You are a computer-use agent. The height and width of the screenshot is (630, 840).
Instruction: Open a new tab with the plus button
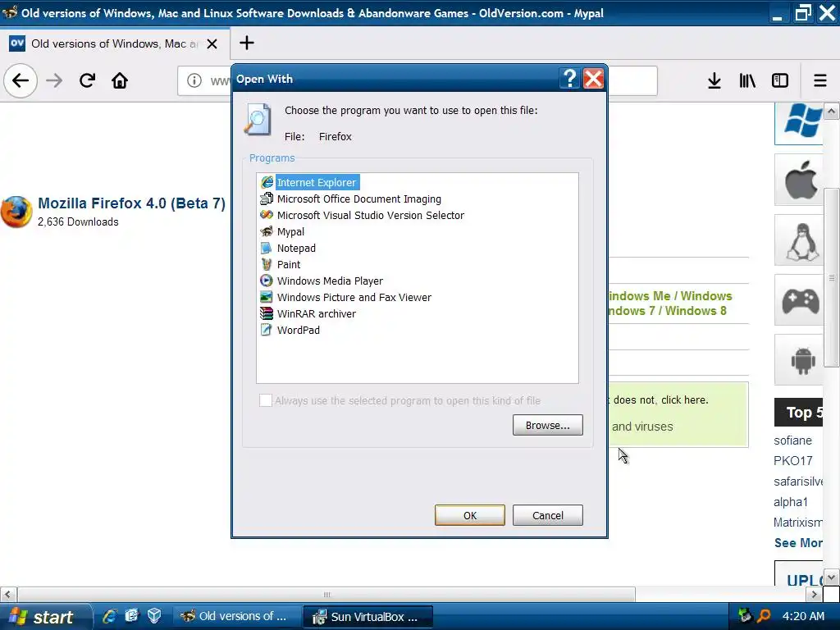click(x=246, y=43)
